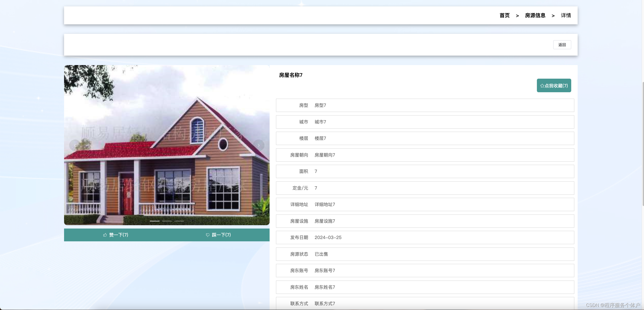
Task: Show next house photo with right arrow
Action: [x=259, y=145]
